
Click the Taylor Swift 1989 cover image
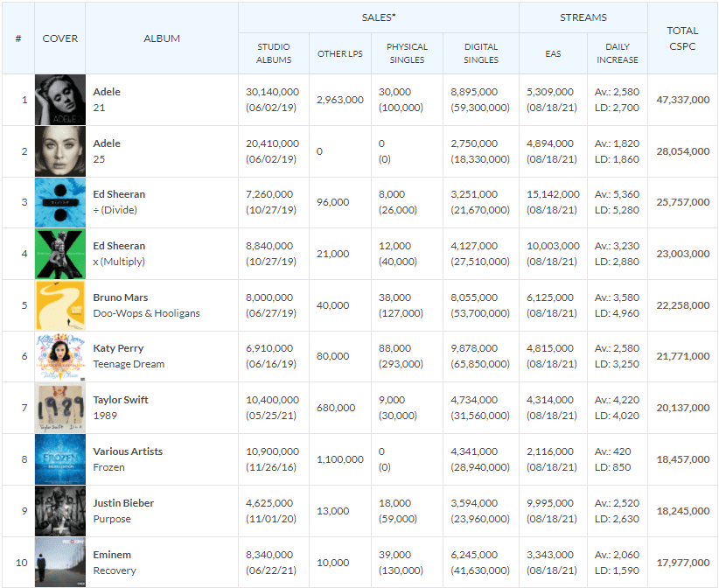click(60, 409)
